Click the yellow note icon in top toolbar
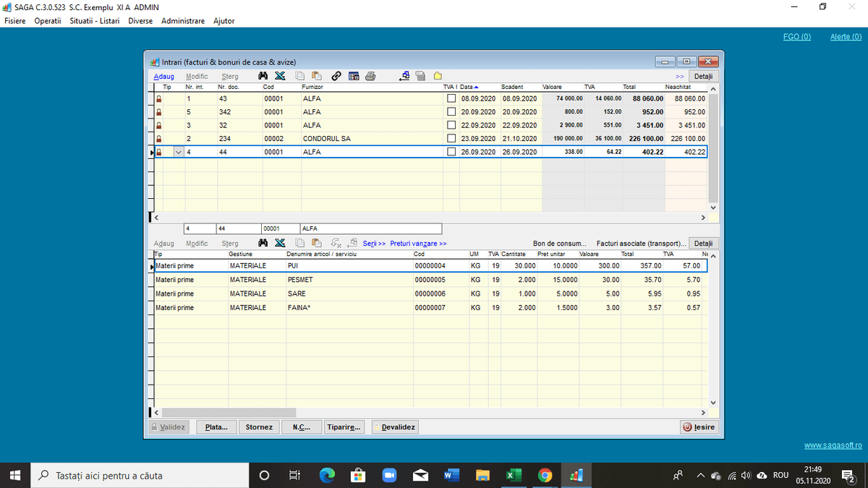The width and height of the screenshot is (868, 488). tap(438, 76)
